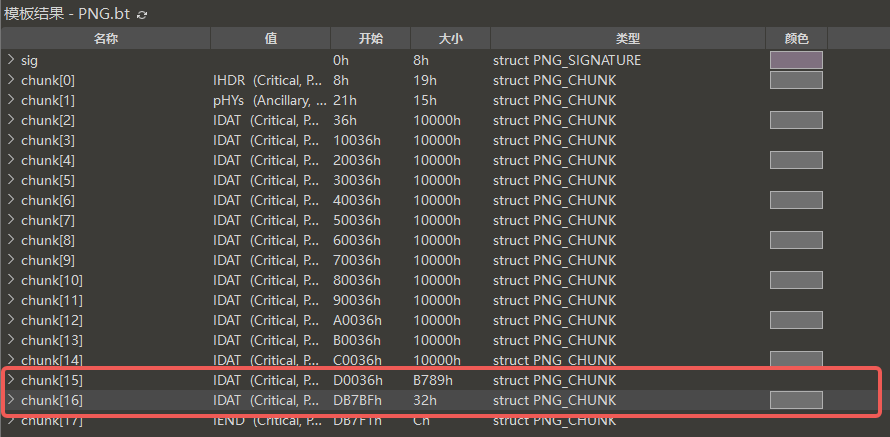Expand chunk[16] tree arrow
The width and height of the screenshot is (890, 437).
pos(11,400)
